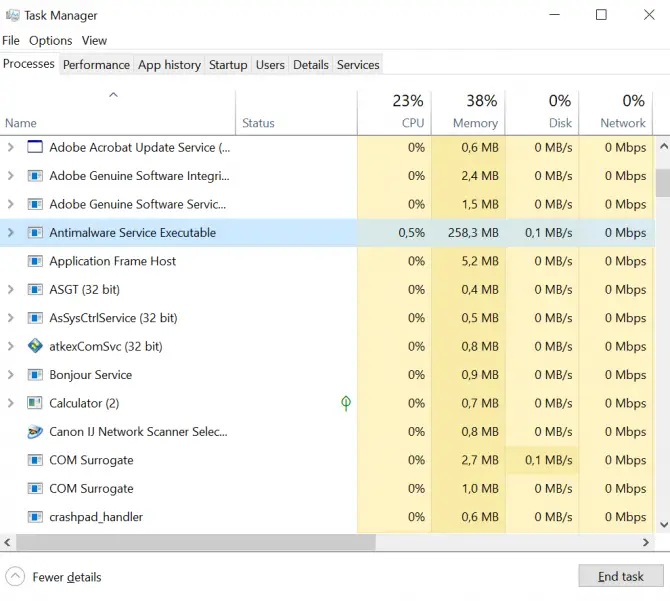The width and height of the screenshot is (670, 601).
Task: Open the Options menu
Action: (50, 41)
